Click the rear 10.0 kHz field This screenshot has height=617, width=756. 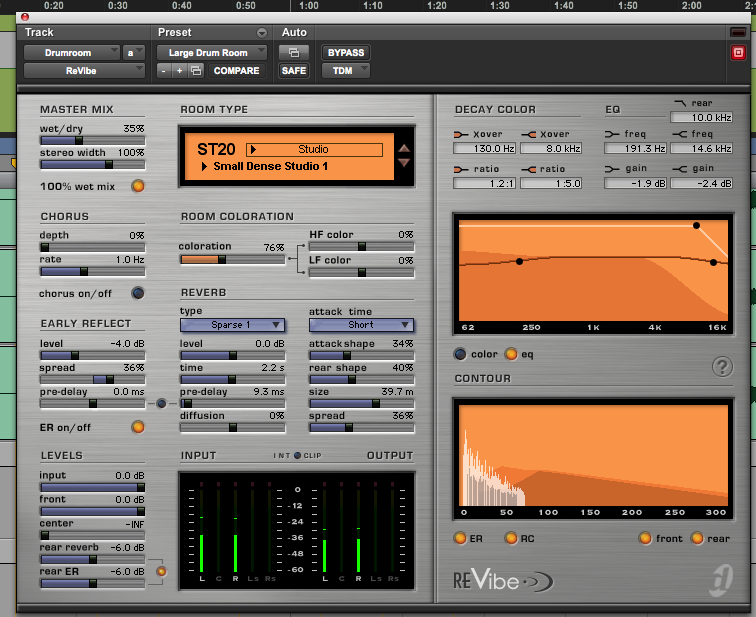[x=702, y=118]
